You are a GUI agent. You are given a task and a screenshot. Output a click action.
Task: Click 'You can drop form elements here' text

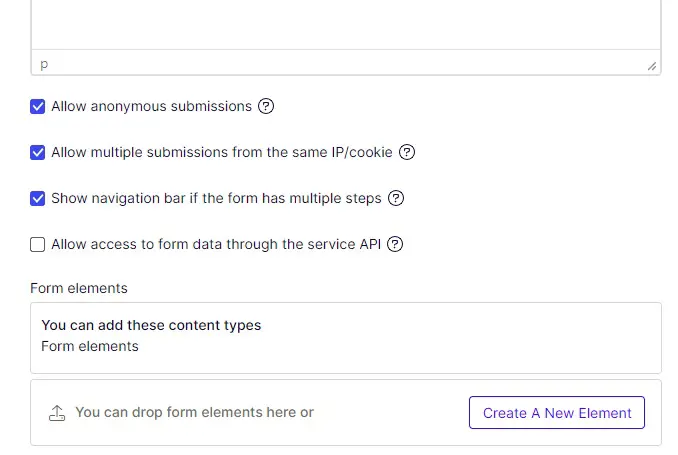[194, 412]
